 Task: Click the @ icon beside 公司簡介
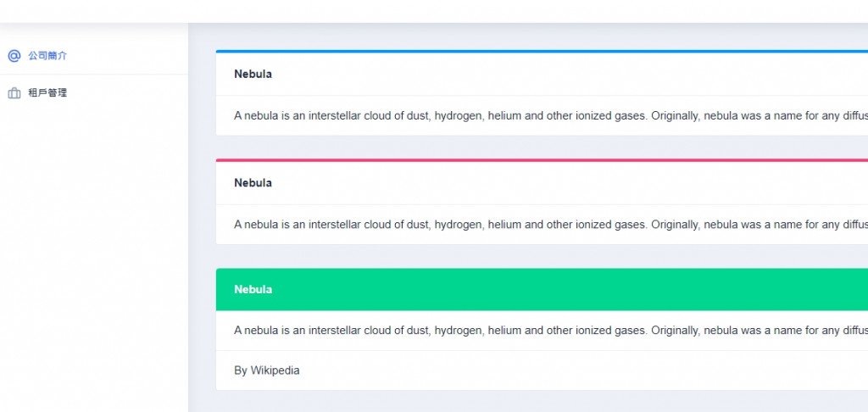pyautogui.click(x=14, y=56)
